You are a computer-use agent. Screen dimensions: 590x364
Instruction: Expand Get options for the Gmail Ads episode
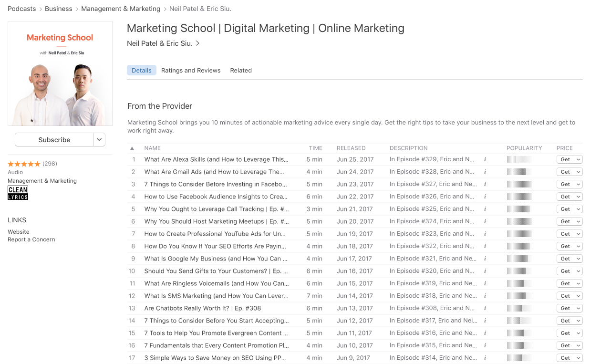(579, 172)
